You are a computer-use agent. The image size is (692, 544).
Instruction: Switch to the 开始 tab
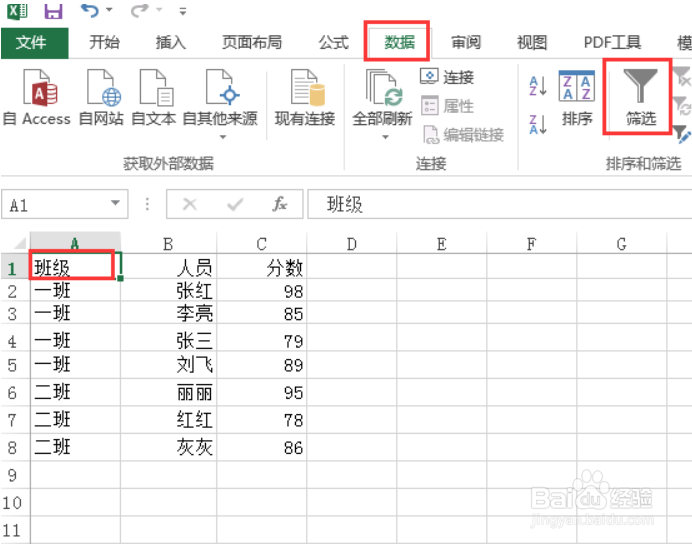coord(105,43)
